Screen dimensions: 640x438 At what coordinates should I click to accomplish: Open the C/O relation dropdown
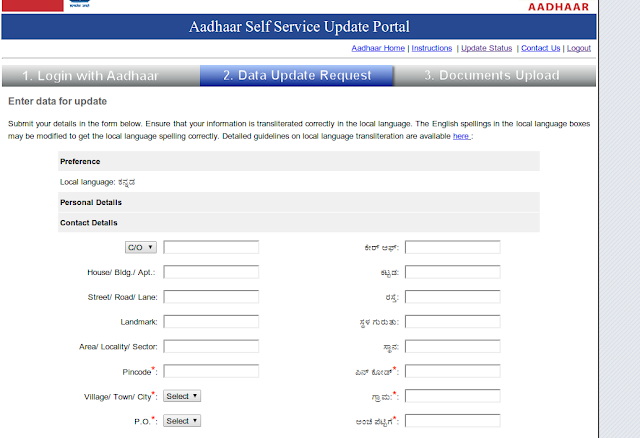click(140, 247)
